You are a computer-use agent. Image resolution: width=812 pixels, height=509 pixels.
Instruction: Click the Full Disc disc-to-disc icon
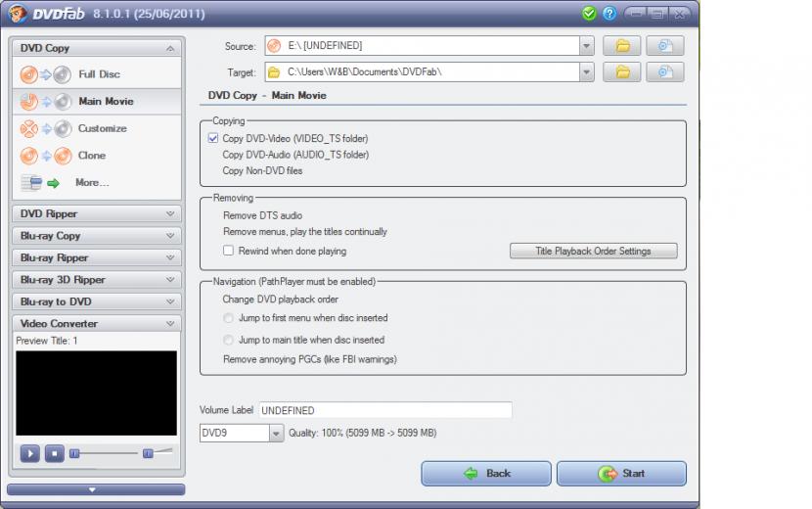46,74
